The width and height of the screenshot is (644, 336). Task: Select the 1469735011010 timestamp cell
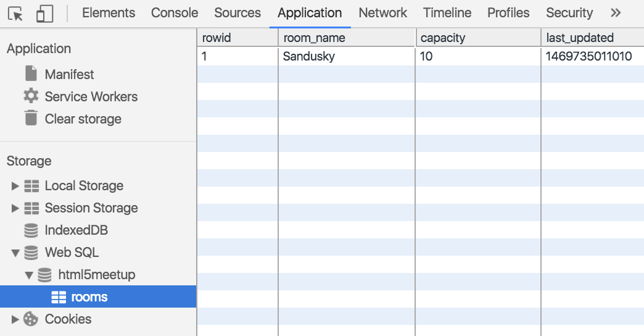click(593, 56)
